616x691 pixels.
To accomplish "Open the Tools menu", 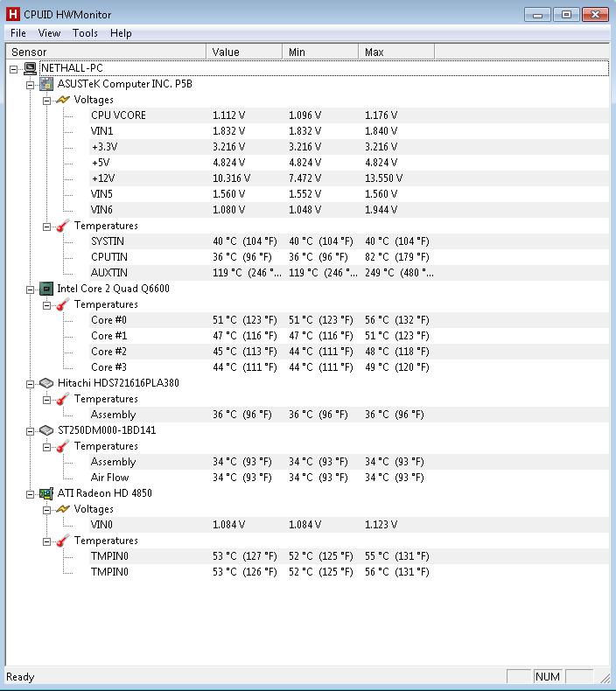I will coord(85,33).
